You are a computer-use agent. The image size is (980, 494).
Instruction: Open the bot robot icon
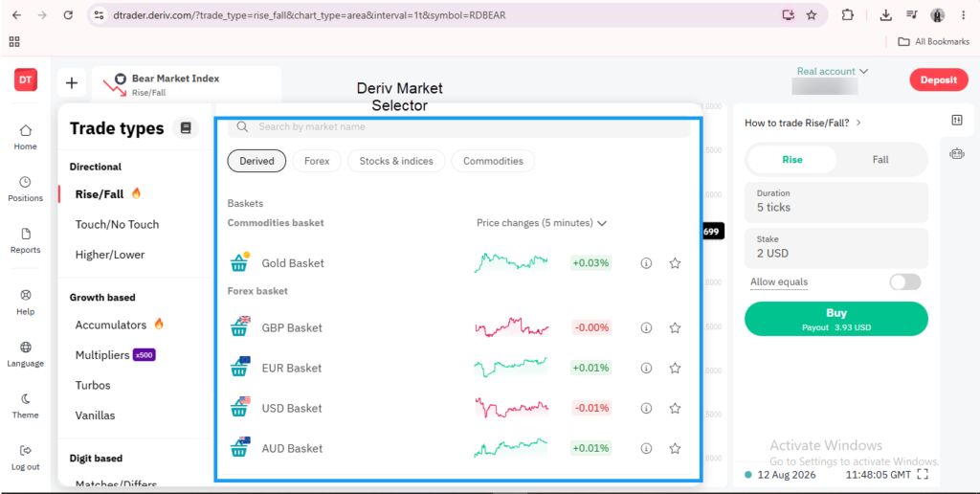[x=957, y=153]
